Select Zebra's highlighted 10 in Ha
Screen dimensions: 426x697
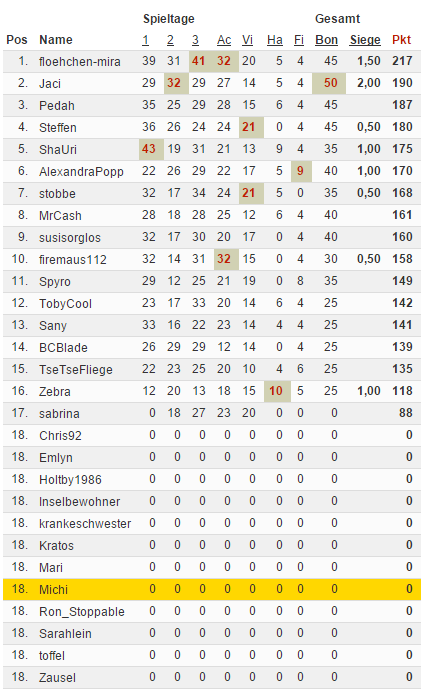click(x=276, y=391)
